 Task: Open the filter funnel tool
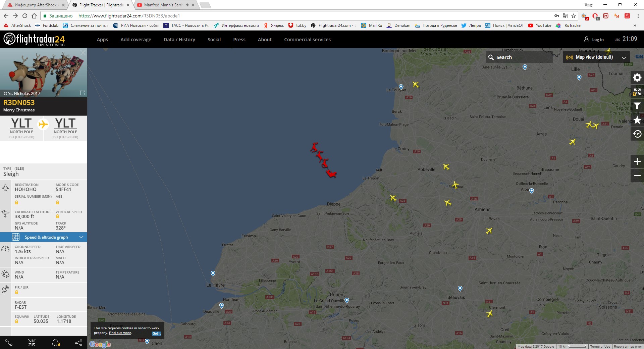point(637,106)
